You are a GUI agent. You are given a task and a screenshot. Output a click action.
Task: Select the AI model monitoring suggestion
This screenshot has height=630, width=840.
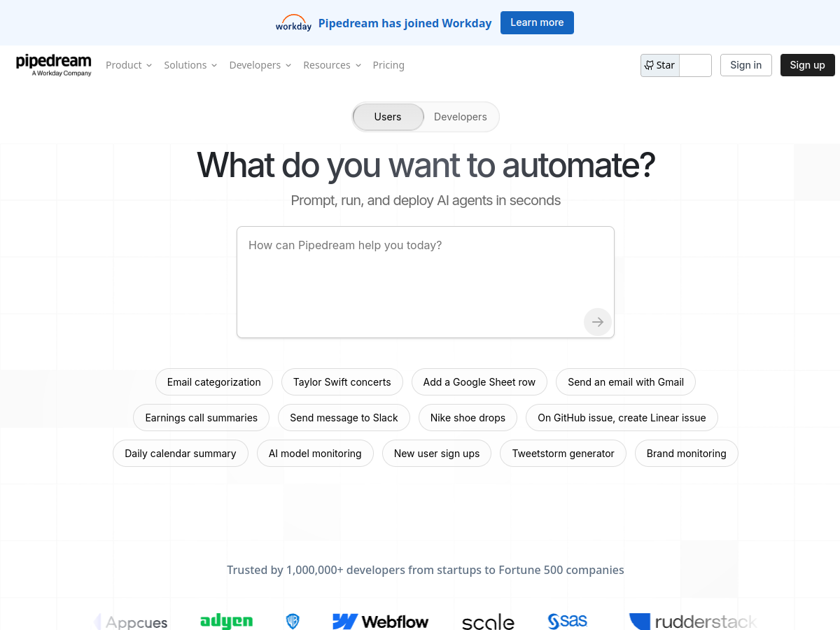[315, 454]
